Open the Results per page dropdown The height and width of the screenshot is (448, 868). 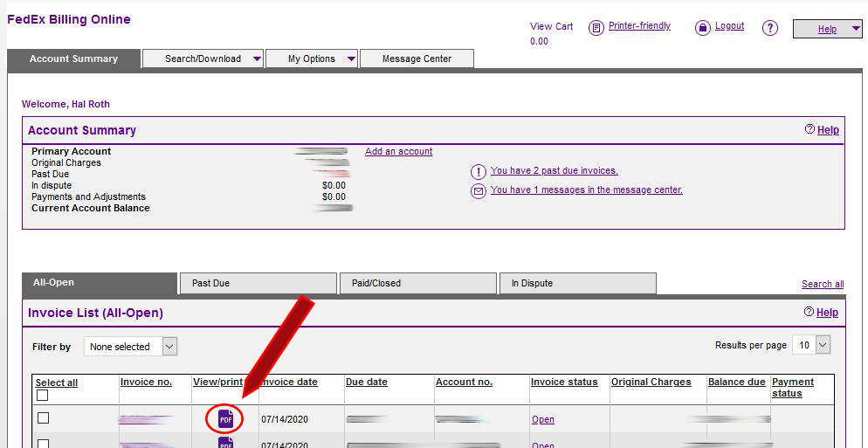click(x=811, y=345)
